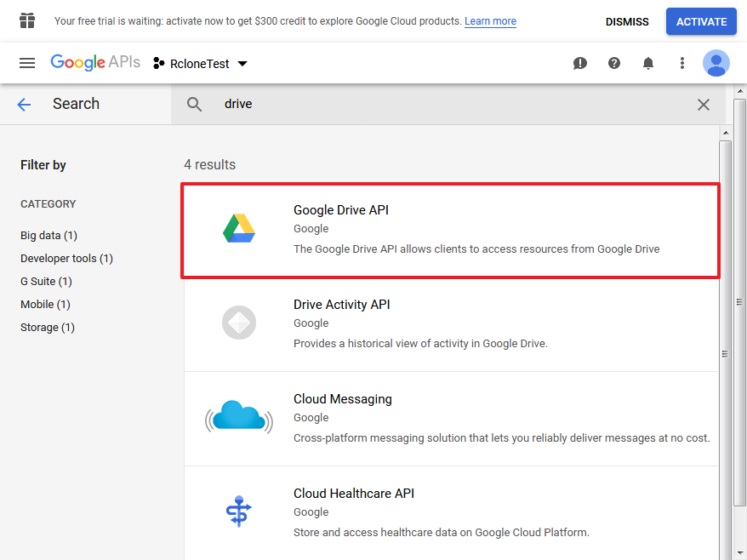Click the 4 results count text
747x560 pixels.
click(209, 164)
